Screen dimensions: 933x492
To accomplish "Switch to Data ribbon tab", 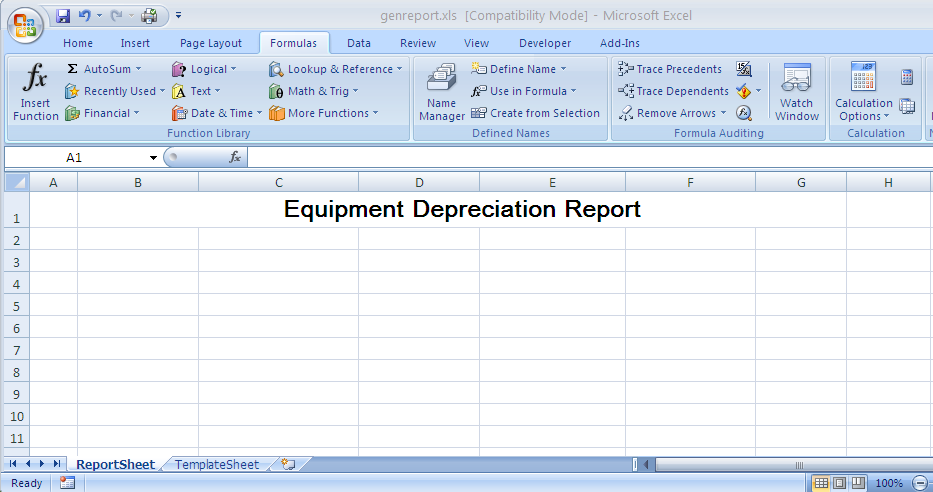I will coord(359,43).
